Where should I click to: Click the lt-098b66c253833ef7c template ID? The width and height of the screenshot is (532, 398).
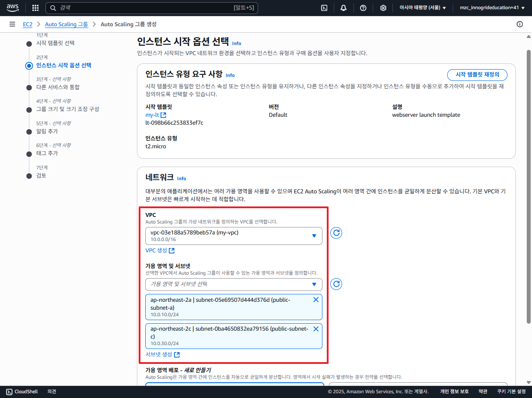(174, 123)
